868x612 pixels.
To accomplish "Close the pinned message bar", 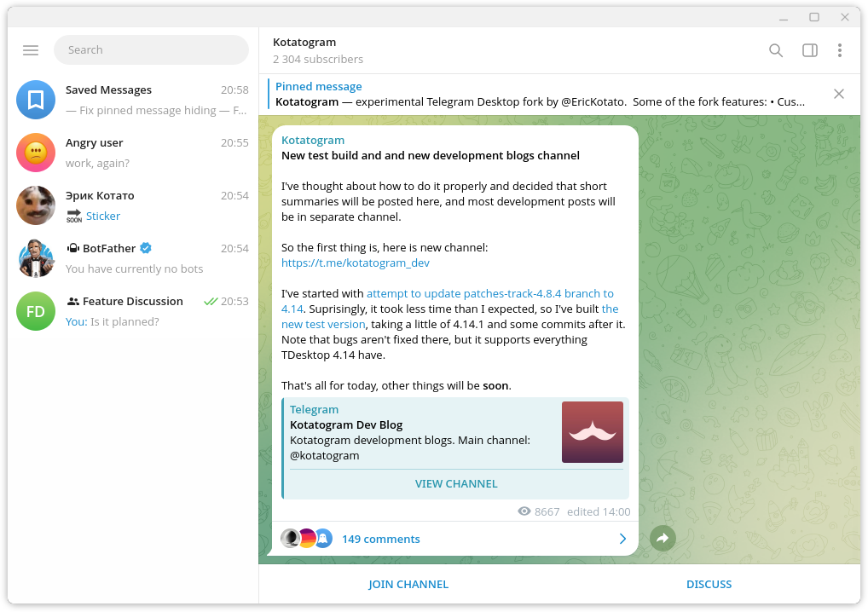I will pos(838,94).
